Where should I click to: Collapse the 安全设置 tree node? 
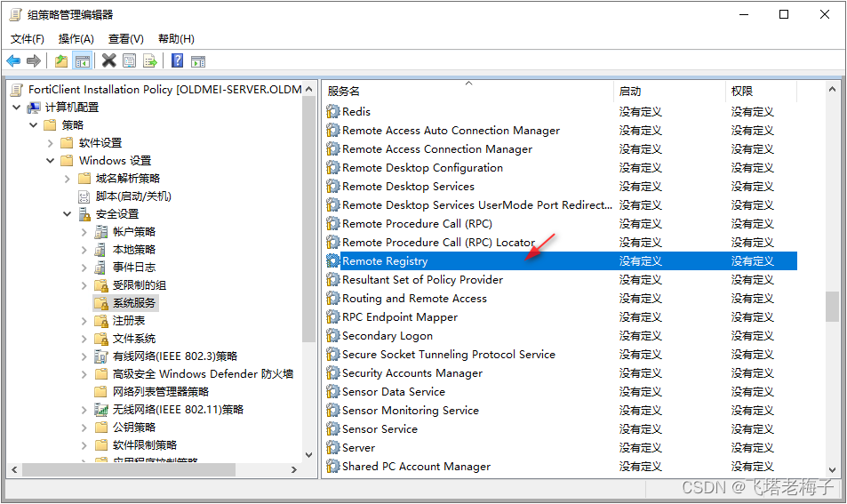coord(67,214)
